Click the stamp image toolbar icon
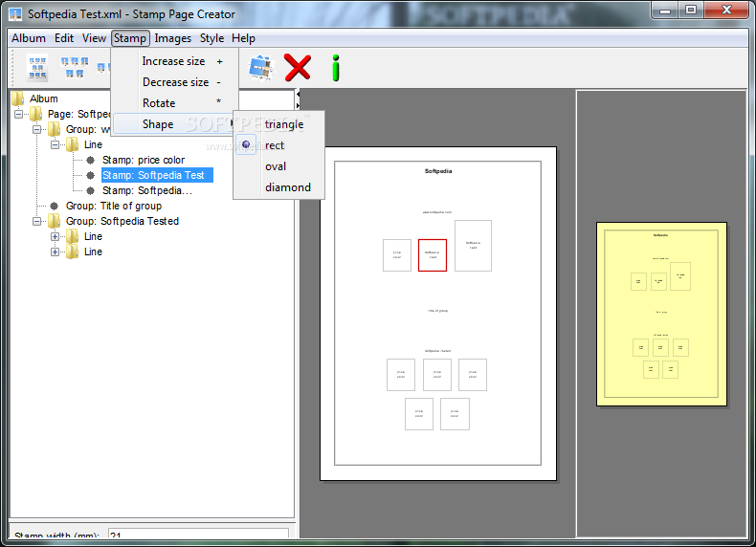Image resolution: width=756 pixels, height=547 pixels. pos(261,68)
